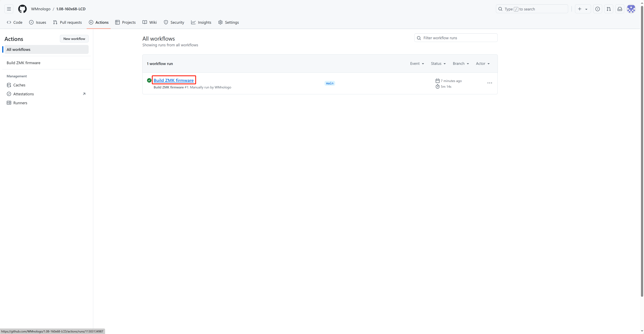
Task: Expand the Branch filter dropdown
Action: coord(461,64)
